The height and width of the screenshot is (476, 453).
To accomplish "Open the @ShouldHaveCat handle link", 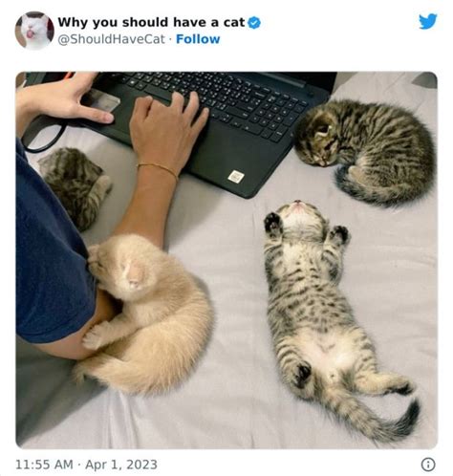I will tap(111, 39).
